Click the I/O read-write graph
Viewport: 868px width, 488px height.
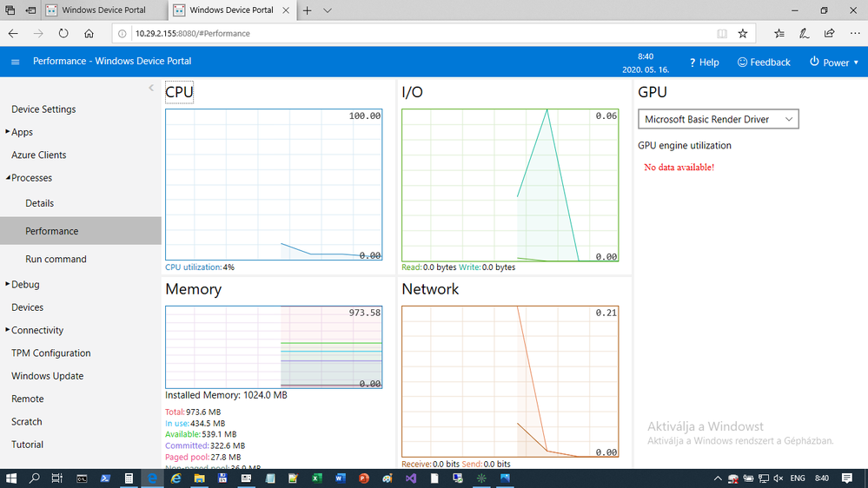point(510,185)
